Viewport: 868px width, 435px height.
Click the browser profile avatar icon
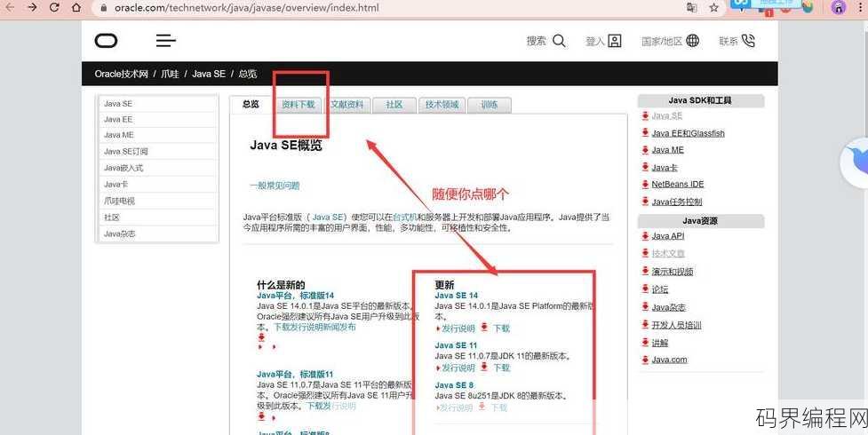[839, 6]
